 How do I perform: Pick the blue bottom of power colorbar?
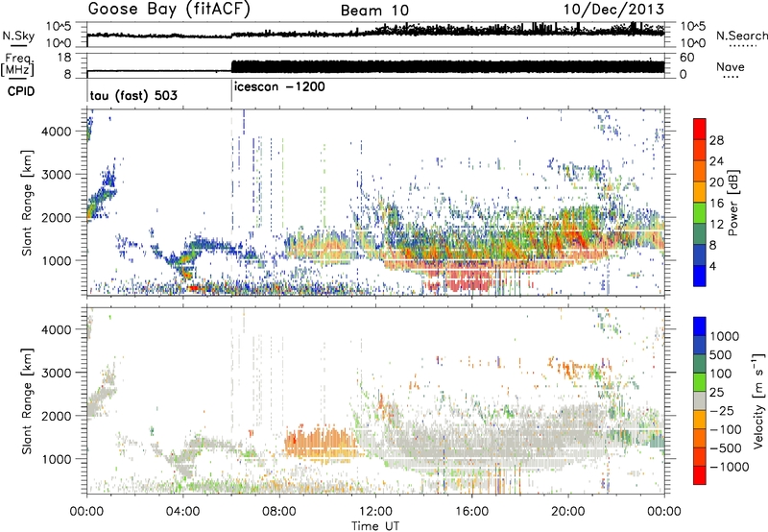[x=700, y=277]
